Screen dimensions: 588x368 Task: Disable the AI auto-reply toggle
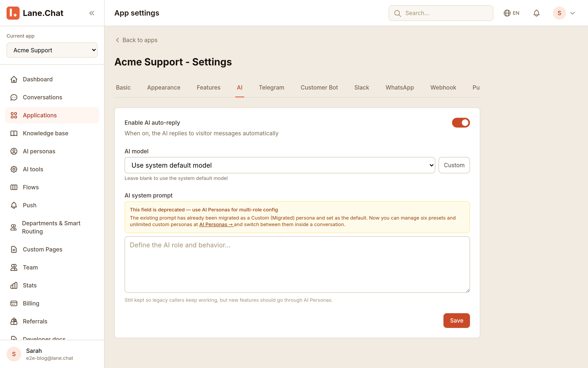coord(461,123)
